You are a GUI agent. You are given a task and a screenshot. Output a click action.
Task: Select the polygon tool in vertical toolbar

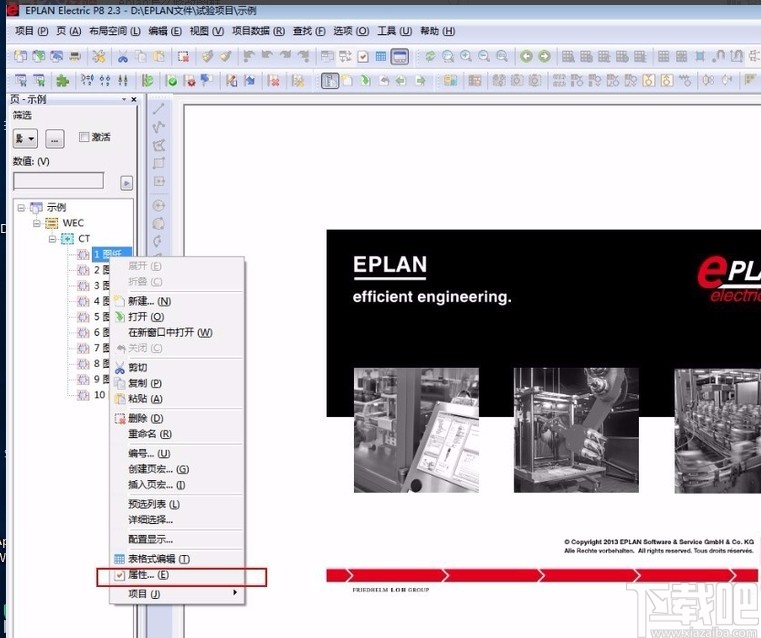point(159,145)
